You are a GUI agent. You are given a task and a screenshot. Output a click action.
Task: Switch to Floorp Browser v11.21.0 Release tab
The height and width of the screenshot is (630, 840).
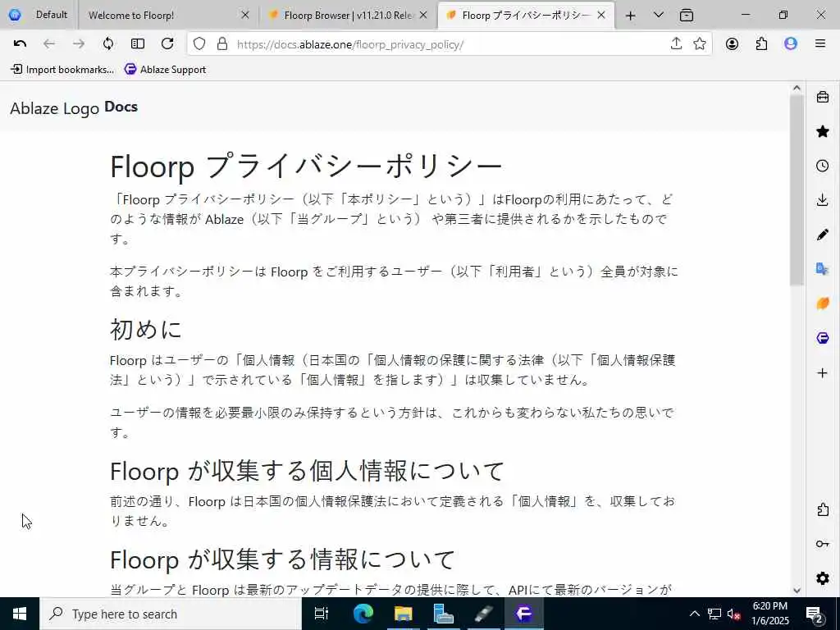coord(348,16)
